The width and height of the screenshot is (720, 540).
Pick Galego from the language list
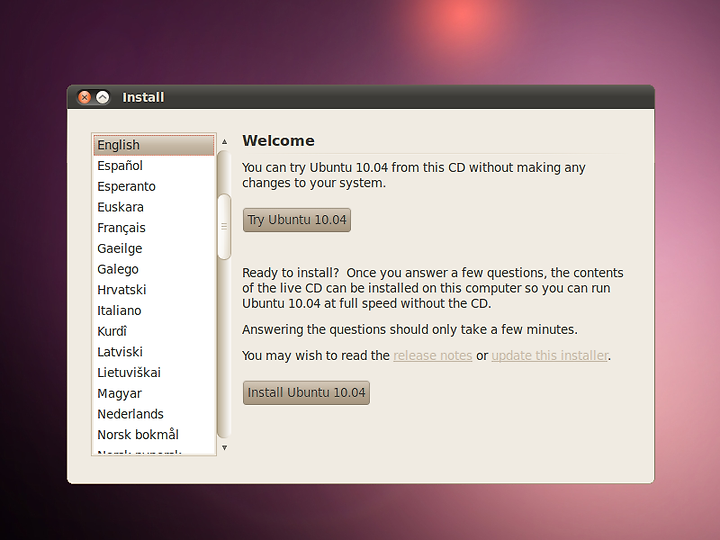pyautogui.click(x=154, y=269)
